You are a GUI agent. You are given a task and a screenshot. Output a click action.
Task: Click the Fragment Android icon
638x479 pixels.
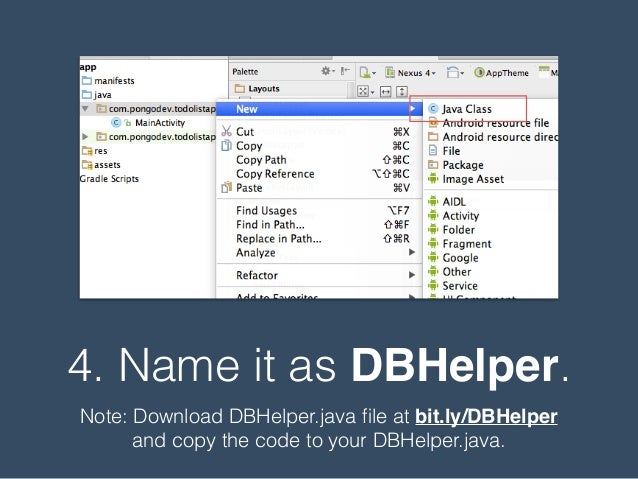pos(433,243)
